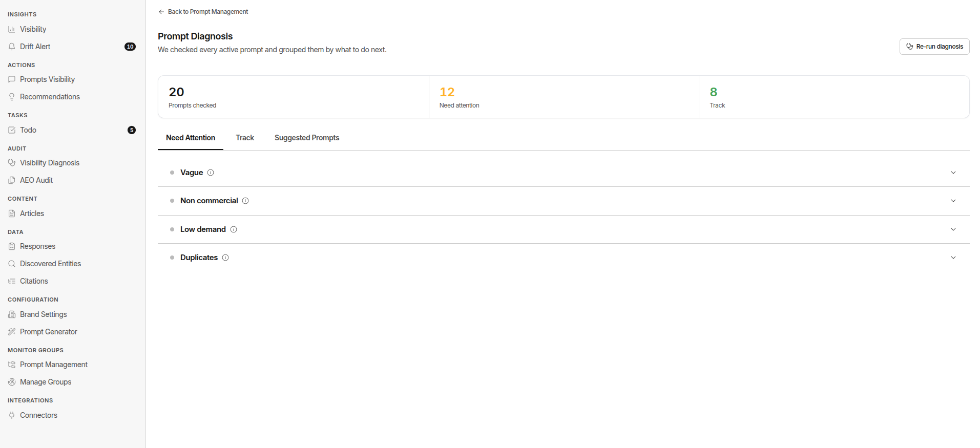This screenshot has height=448, width=980.
Task: Click the info icon next to Vague
Action: (211, 173)
